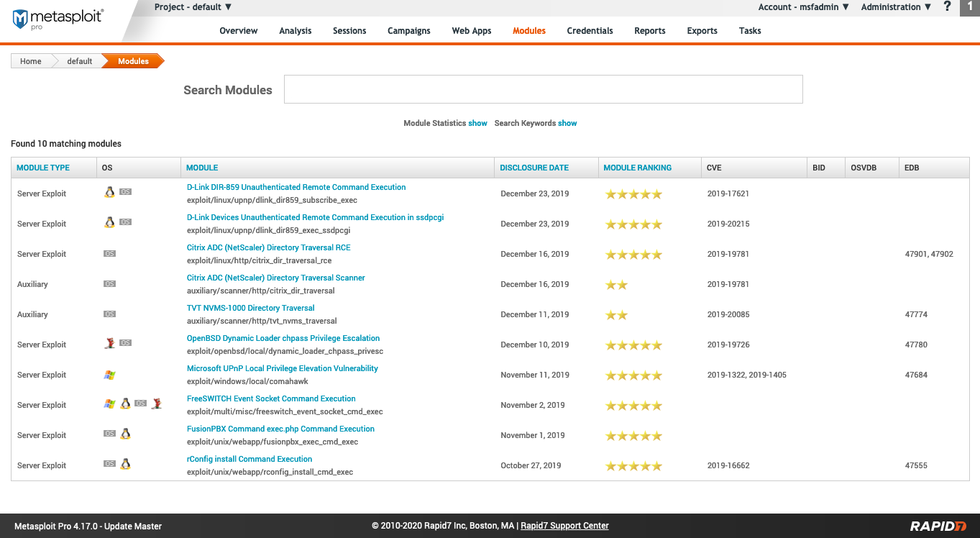Open the Account - msfadmin dropdown
This screenshot has width=980, height=538.
point(803,7)
